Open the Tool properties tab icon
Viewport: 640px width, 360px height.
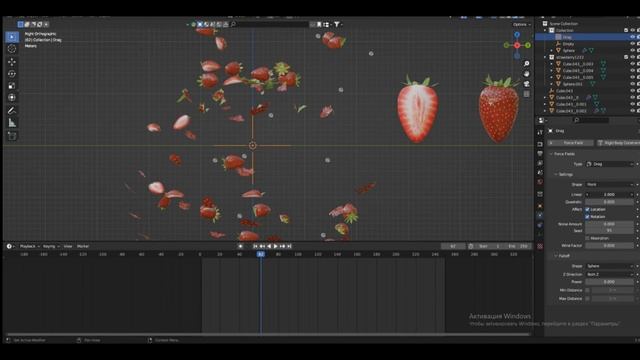[540, 132]
